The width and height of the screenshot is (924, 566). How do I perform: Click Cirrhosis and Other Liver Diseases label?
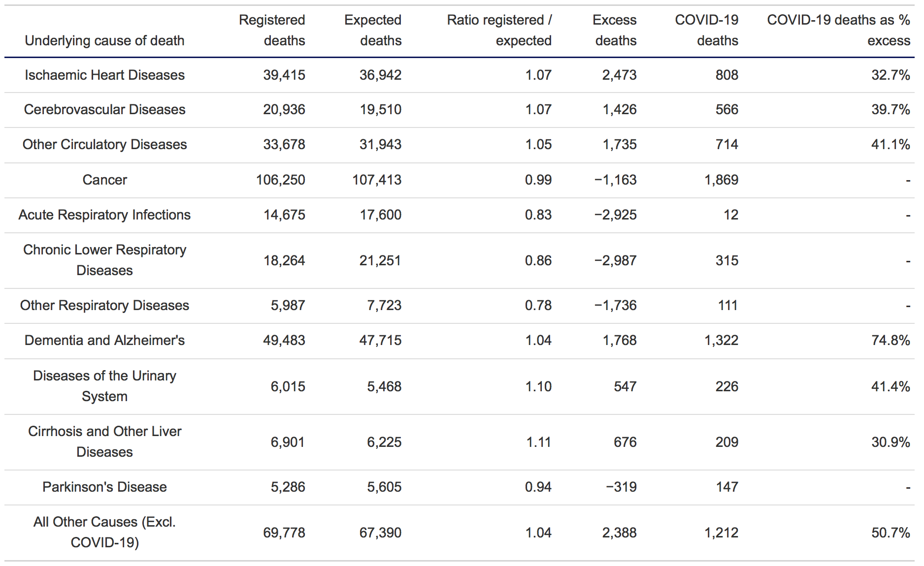pos(104,441)
